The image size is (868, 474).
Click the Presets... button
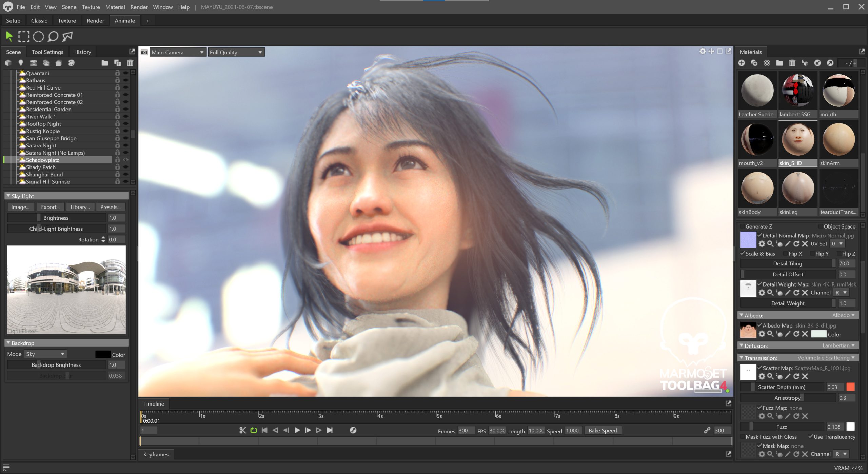tap(111, 207)
